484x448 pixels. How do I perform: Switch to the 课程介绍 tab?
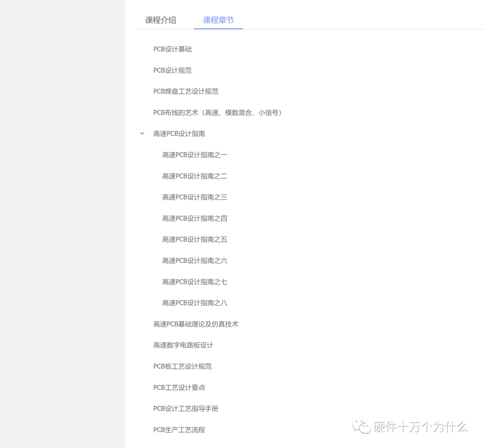tap(160, 20)
